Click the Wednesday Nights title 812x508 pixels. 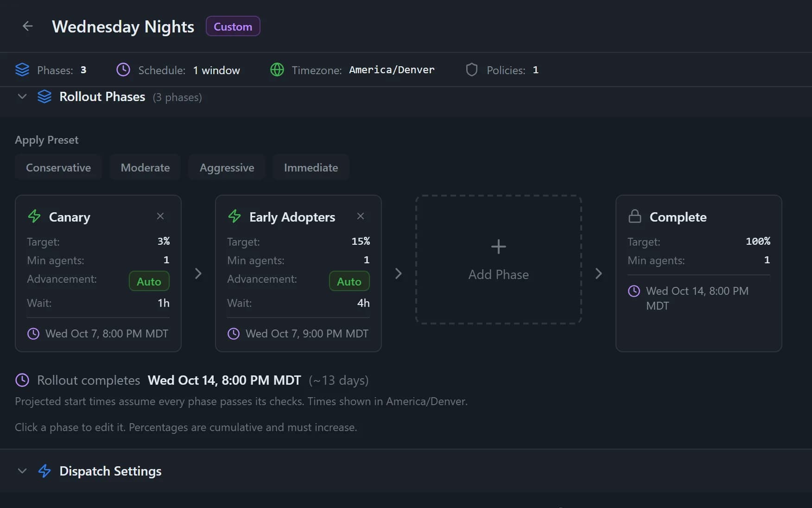123,26
